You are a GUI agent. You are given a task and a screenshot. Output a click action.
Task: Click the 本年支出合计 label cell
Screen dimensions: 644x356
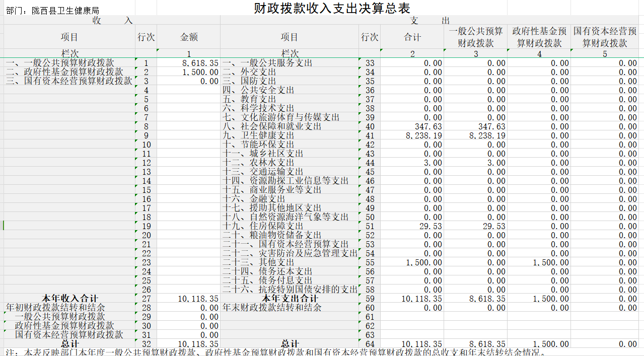290,299
